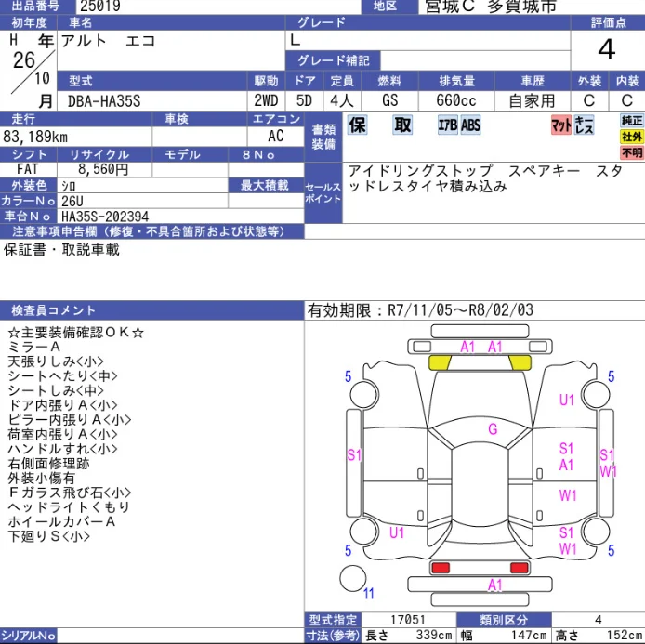The width and height of the screenshot is (645, 644).
Task: Click the yellow 社外 aftermarket tag
Action: click(x=631, y=137)
